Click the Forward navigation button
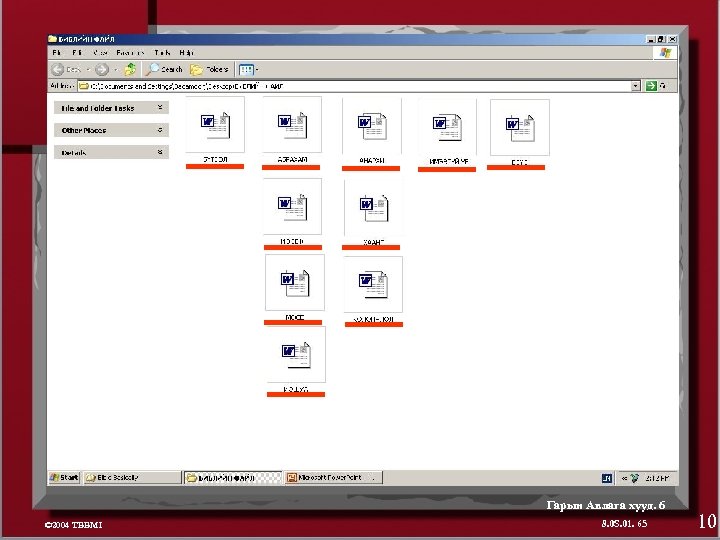 (102, 70)
